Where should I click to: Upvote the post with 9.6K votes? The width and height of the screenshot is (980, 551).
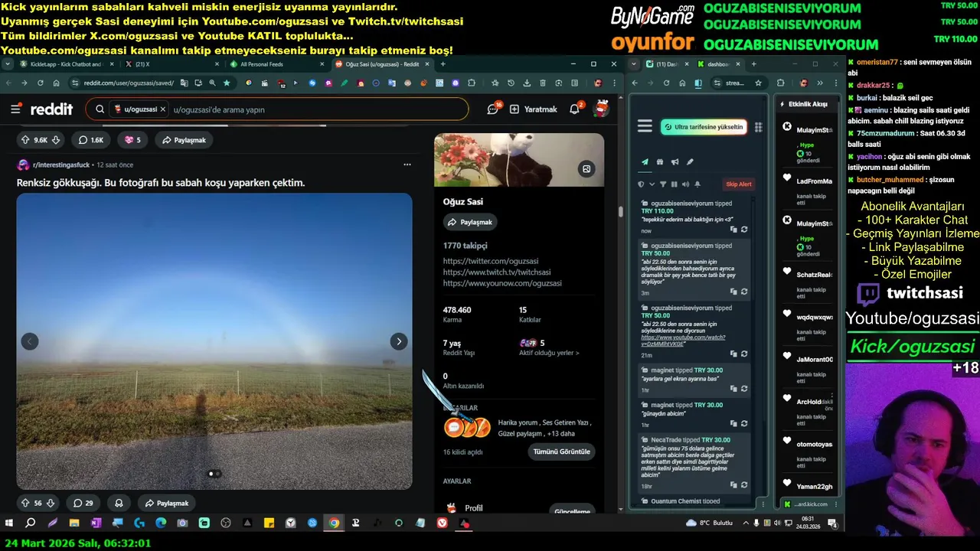(x=25, y=140)
